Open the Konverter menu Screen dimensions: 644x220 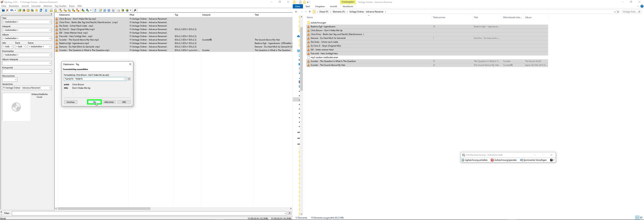click(36, 6)
